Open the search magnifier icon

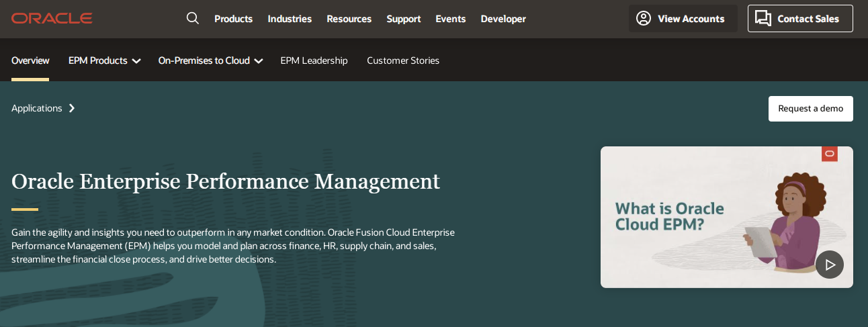click(193, 18)
